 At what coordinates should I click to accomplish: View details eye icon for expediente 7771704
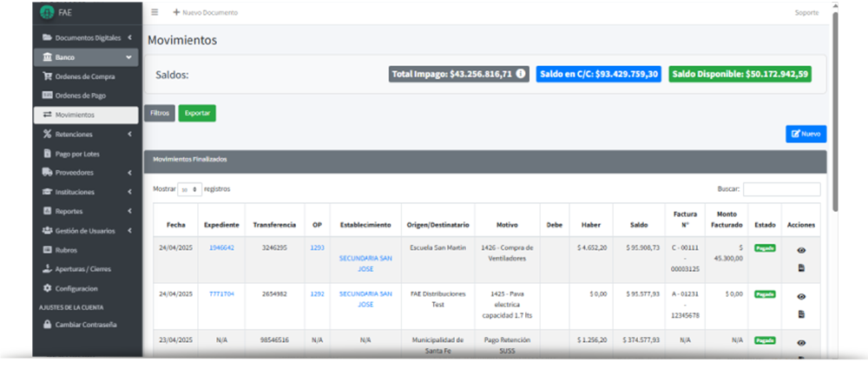[801, 296]
